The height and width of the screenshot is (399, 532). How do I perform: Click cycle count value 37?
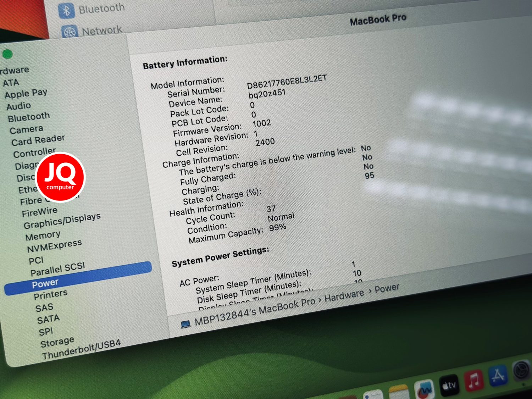271,209
